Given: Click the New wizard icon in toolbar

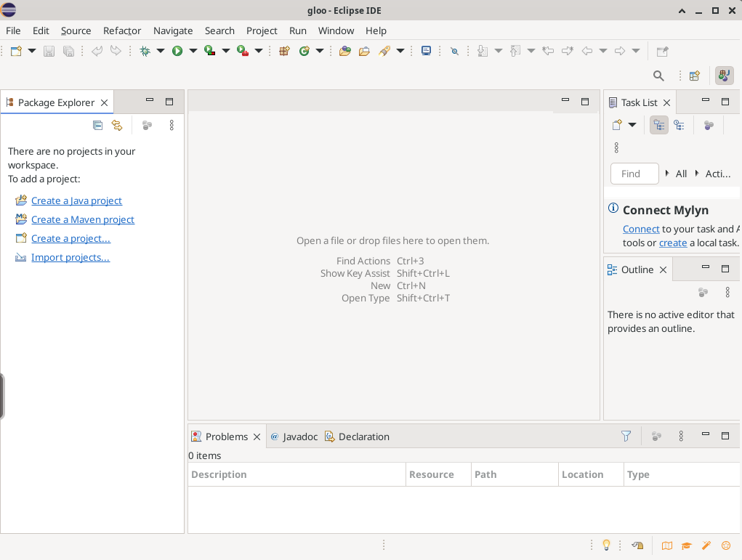Looking at the screenshot, I should (x=16, y=51).
